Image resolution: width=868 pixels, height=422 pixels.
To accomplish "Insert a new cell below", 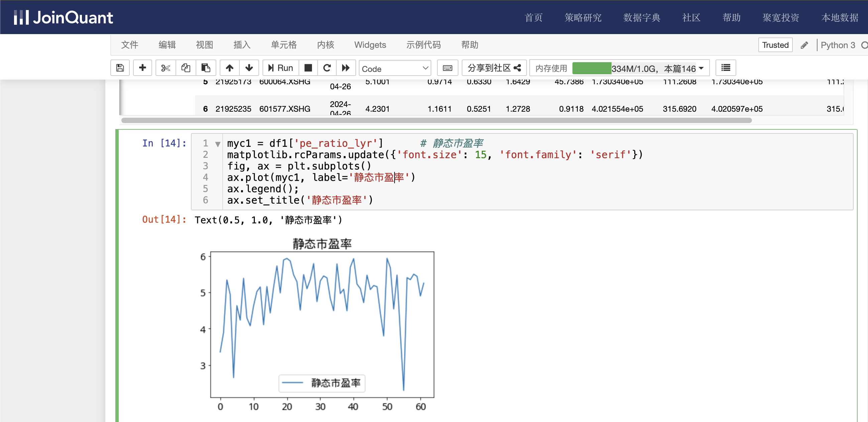I will click(x=142, y=68).
